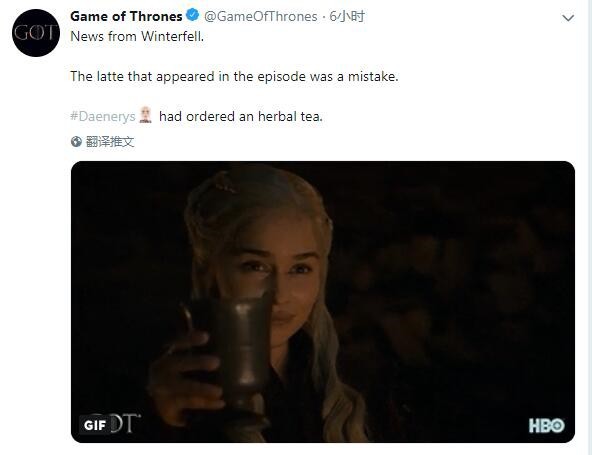Click the latte was a mistake sentence
Image resolution: width=592 pixels, height=455 pixels.
pyautogui.click(x=234, y=77)
